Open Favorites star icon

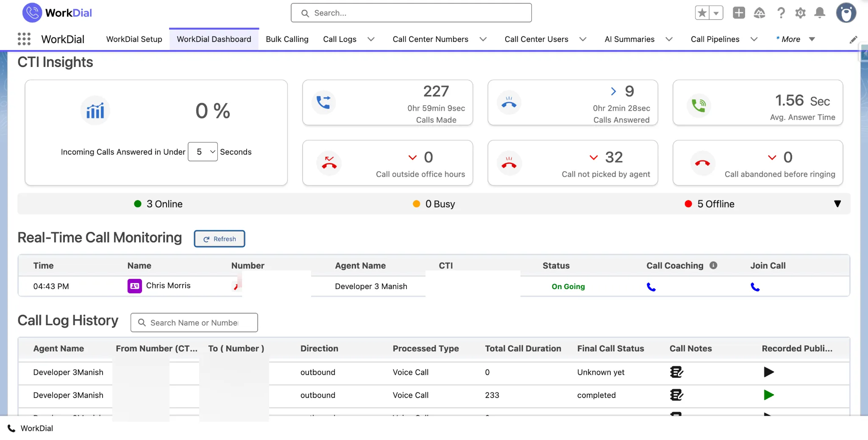click(x=702, y=13)
